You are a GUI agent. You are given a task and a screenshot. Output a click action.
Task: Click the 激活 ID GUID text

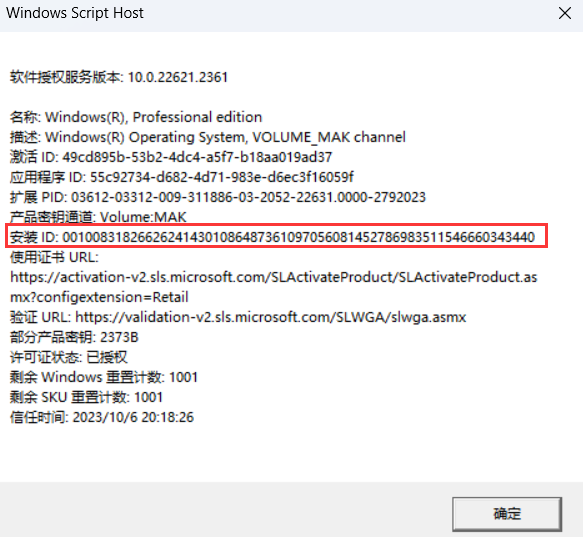coord(197,157)
